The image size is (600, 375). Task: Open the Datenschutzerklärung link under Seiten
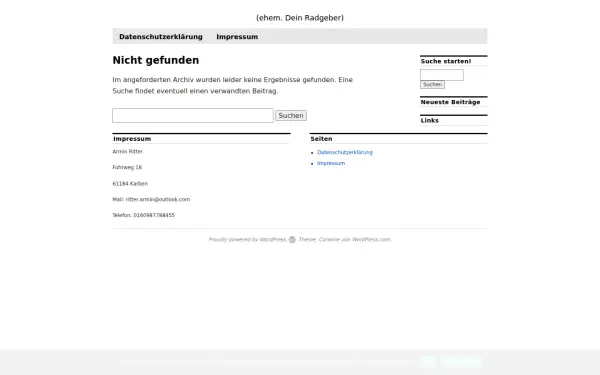(x=345, y=152)
